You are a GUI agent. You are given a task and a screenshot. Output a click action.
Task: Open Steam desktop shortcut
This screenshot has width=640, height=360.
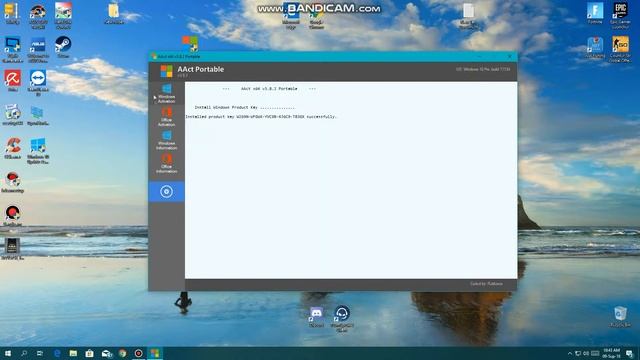click(x=63, y=47)
